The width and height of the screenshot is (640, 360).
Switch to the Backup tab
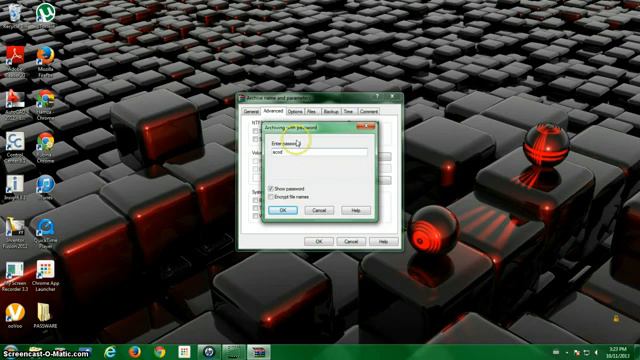331,111
